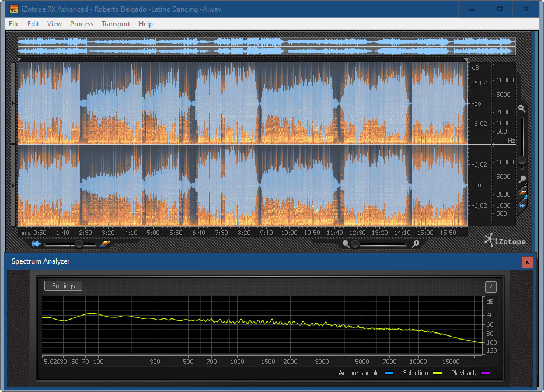Click the lower channel collapse arrow on left
544x392 pixels.
pyautogui.click(x=13, y=185)
